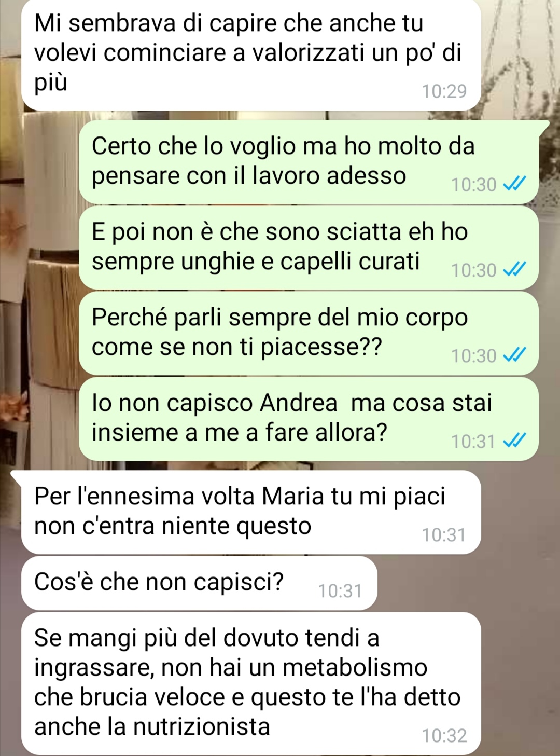Select message 'Se mangi più del dovuto tendi'
The height and width of the screenshot is (756, 560).
tap(251, 683)
